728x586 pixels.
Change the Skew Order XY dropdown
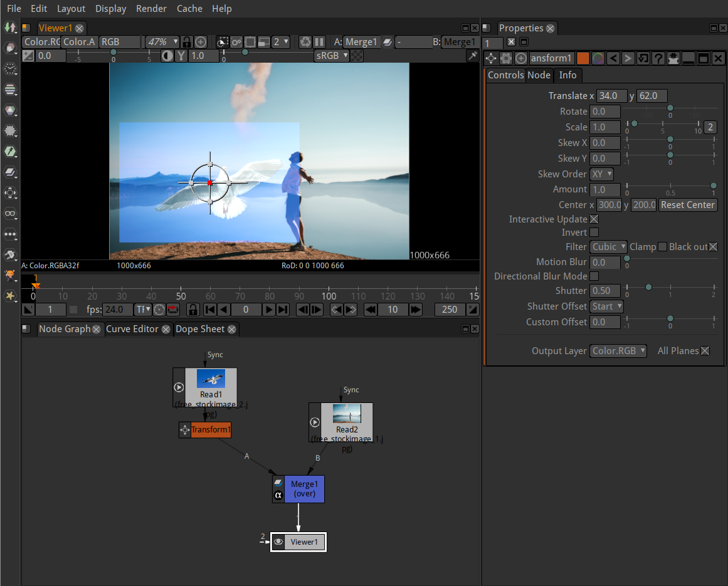point(601,174)
